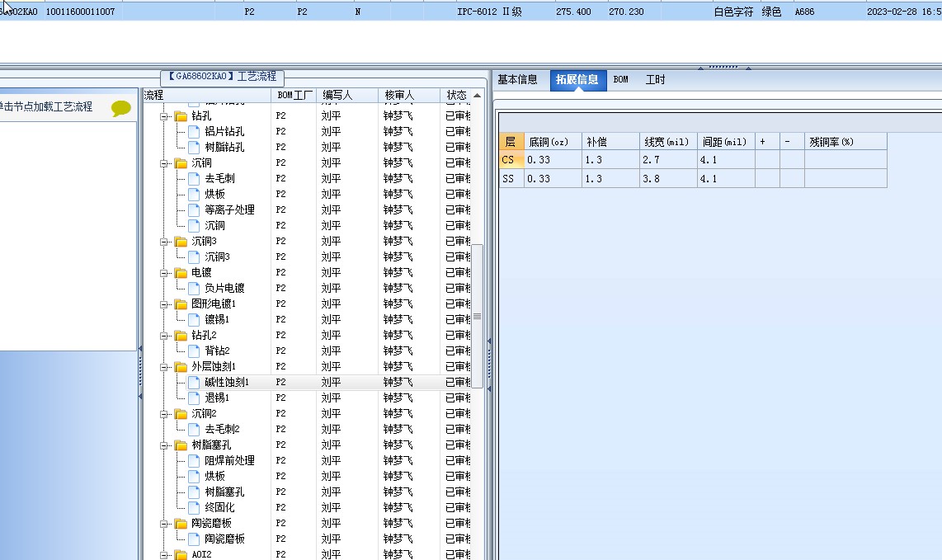
Task: Collapse the 沉铜2 folder node
Action: coord(163,414)
